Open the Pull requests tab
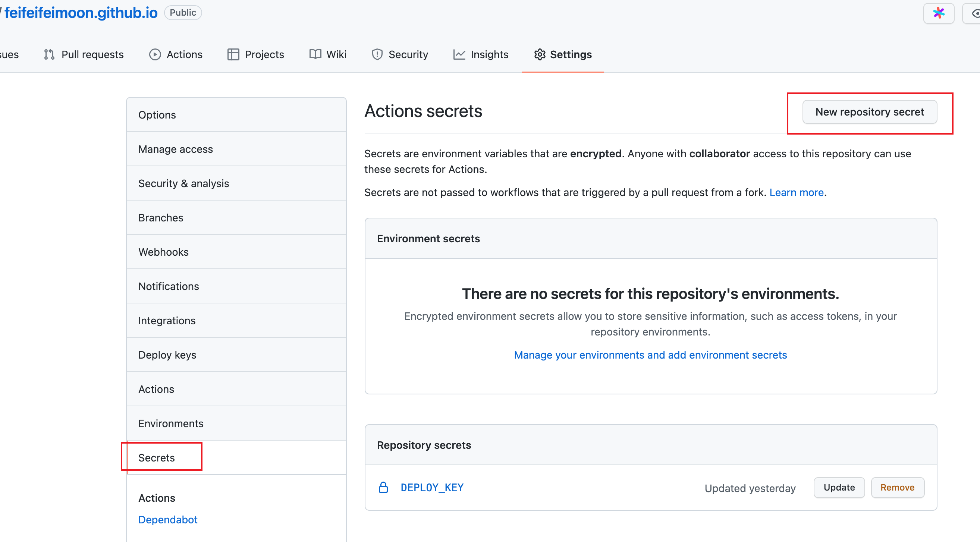This screenshot has height=542, width=980. [x=92, y=54]
